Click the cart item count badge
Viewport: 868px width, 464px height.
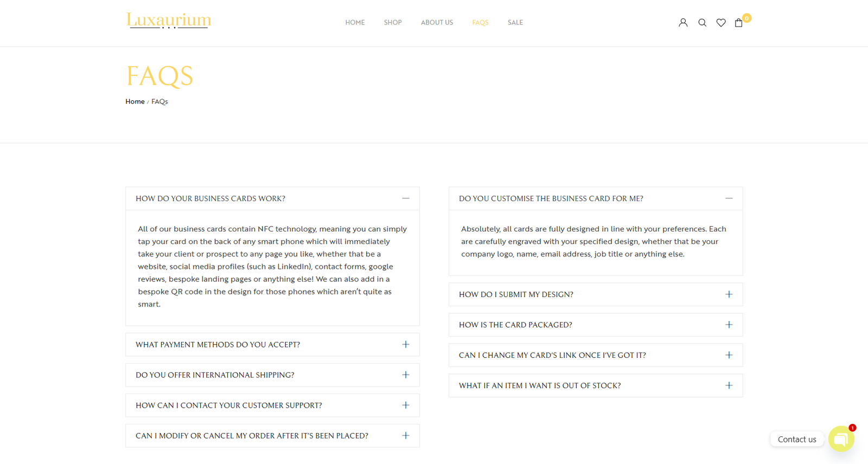point(747,18)
